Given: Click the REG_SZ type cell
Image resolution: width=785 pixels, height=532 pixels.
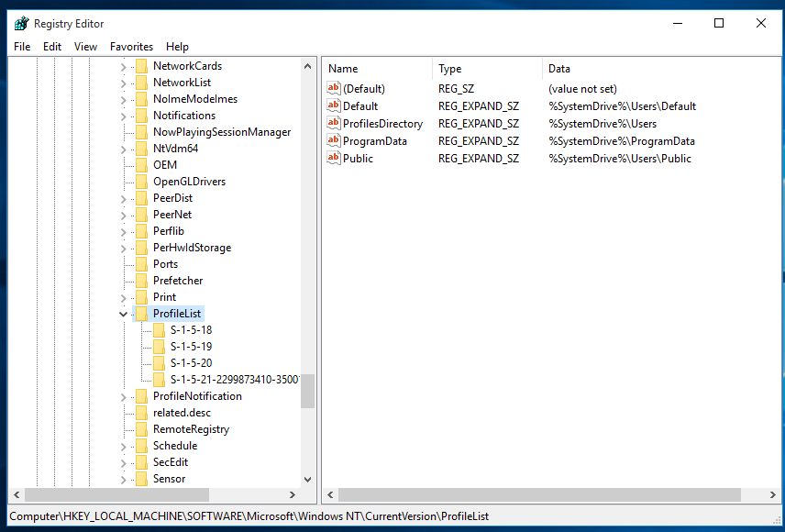Looking at the screenshot, I should point(456,89).
